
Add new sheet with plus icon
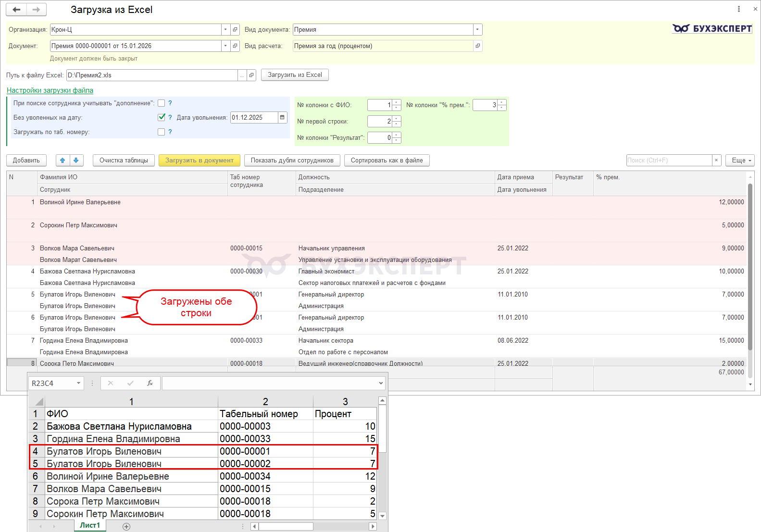(126, 527)
